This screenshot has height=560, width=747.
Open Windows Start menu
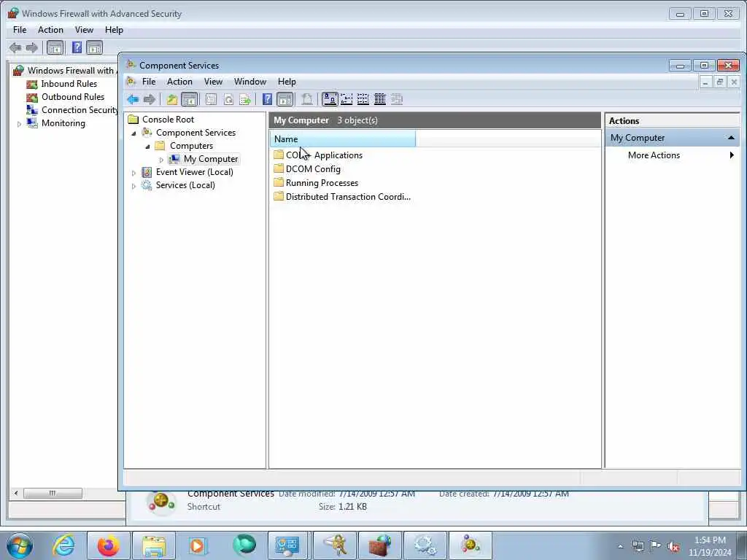click(x=20, y=545)
